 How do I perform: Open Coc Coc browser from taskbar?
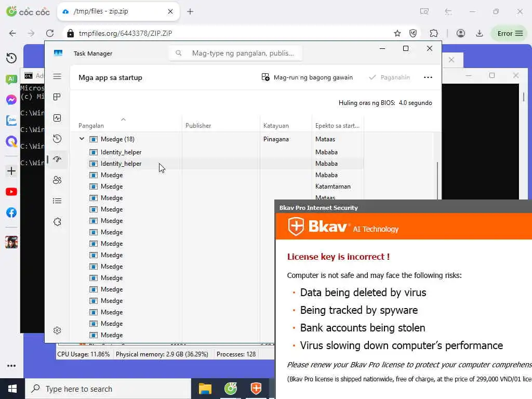pyautogui.click(x=230, y=389)
